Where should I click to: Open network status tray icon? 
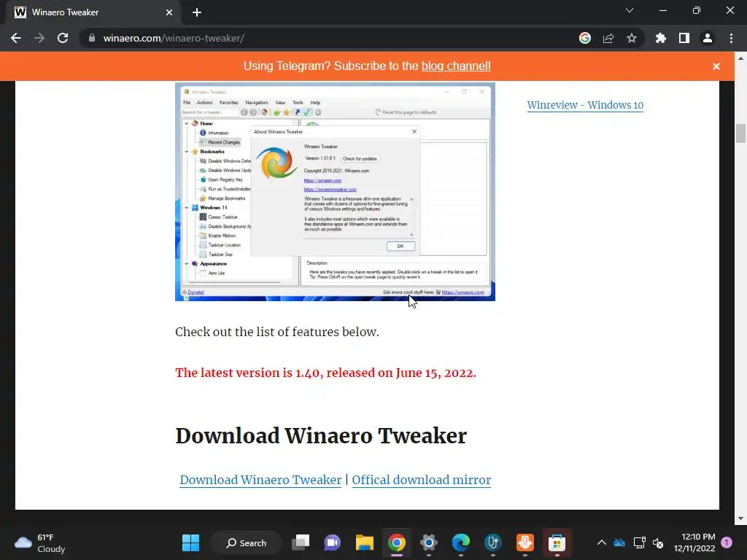(639, 542)
